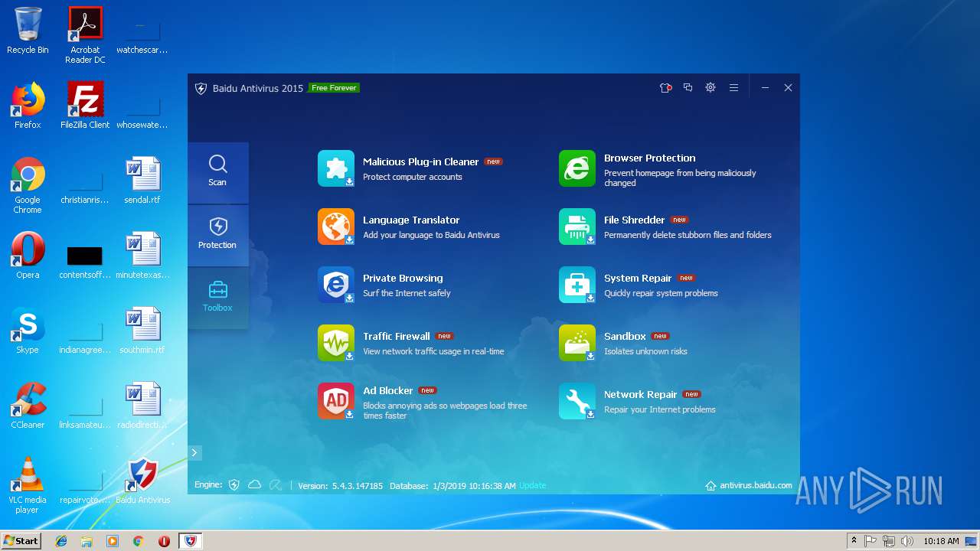
Task: Select the southmin.rtf desktop file
Action: pyautogui.click(x=142, y=331)
